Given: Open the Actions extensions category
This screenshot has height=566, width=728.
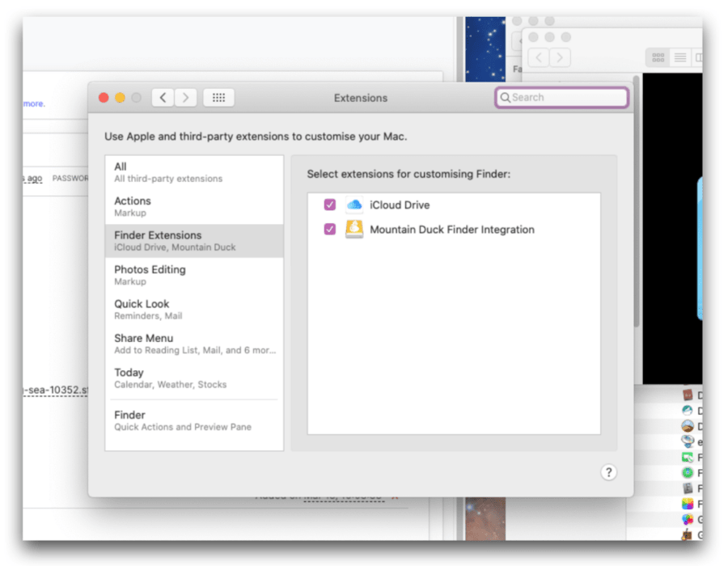Looking at the screenshot, I should pos(194,206).
